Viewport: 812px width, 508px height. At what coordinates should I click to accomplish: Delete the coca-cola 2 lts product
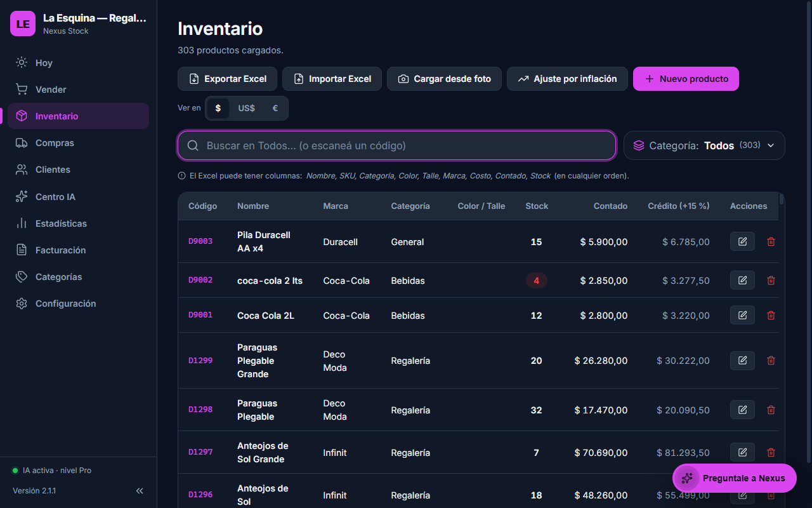(x=771, y=280)
